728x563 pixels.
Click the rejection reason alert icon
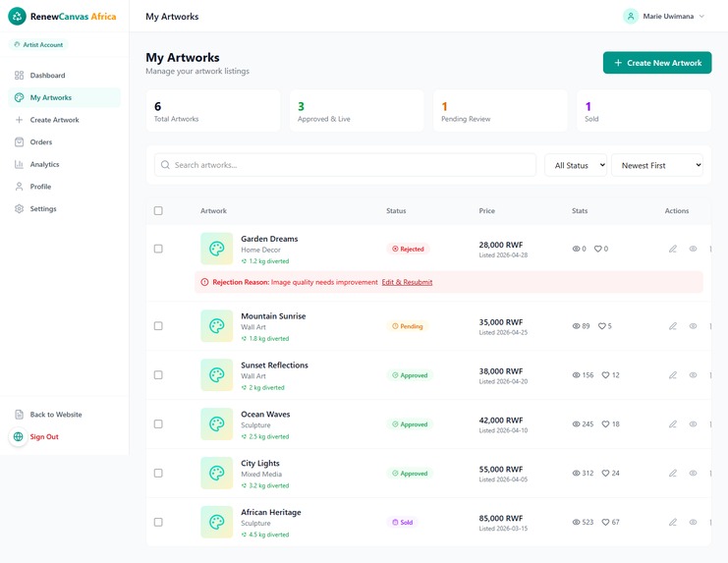pos(204,282)
